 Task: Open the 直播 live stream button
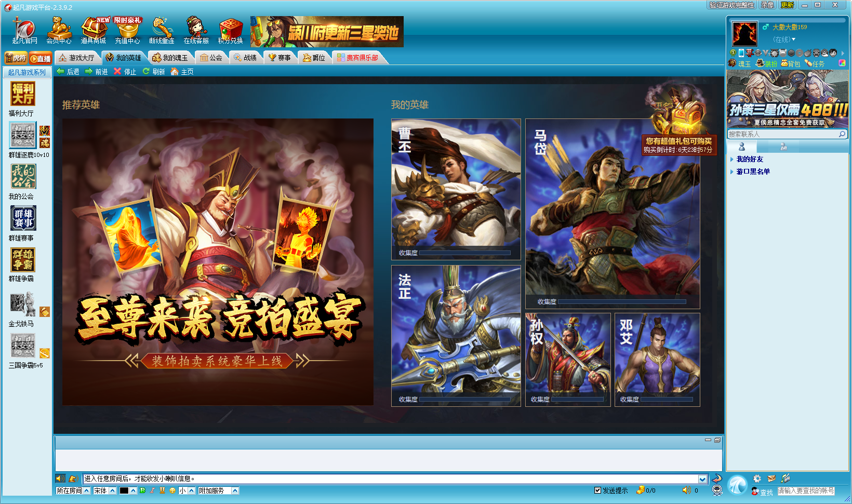click(x=41, y=58)
